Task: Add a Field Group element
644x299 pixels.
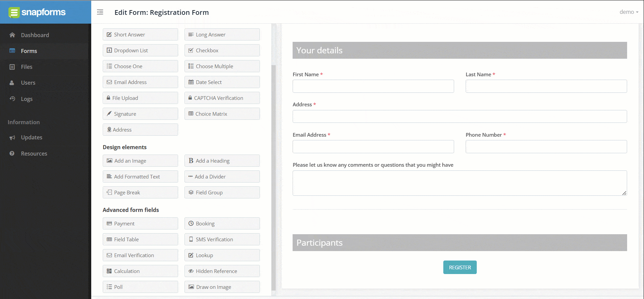Action: coord(222,192)
